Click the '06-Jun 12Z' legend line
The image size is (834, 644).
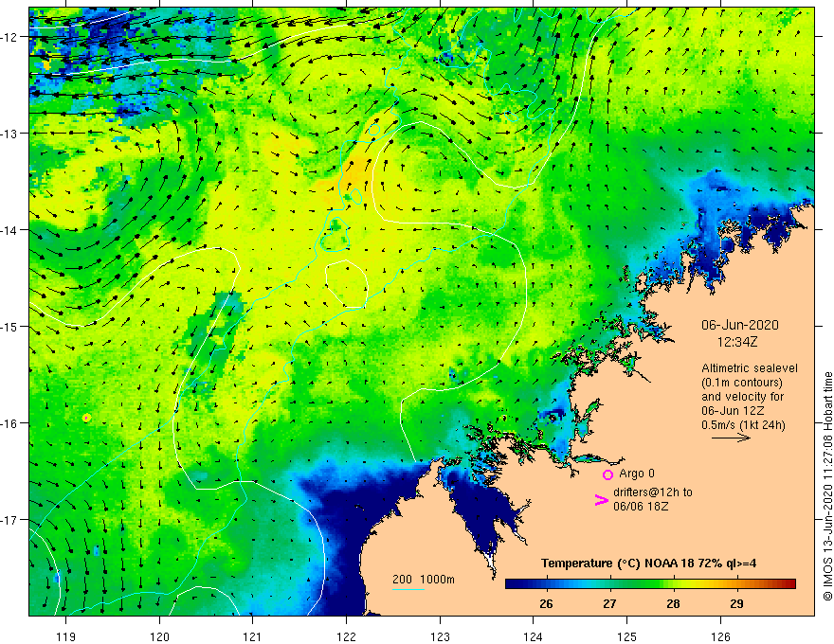pyautogui.click(x=733, y=411)
